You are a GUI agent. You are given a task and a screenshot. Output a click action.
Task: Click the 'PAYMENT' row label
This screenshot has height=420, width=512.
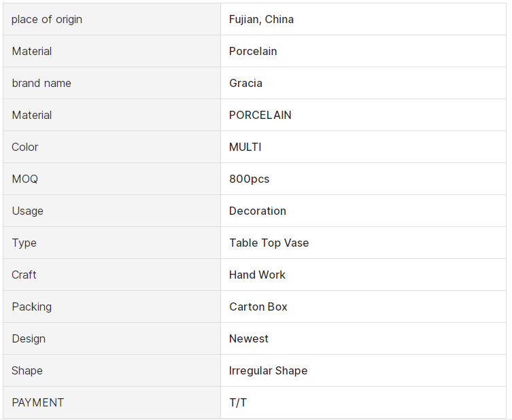38,402
